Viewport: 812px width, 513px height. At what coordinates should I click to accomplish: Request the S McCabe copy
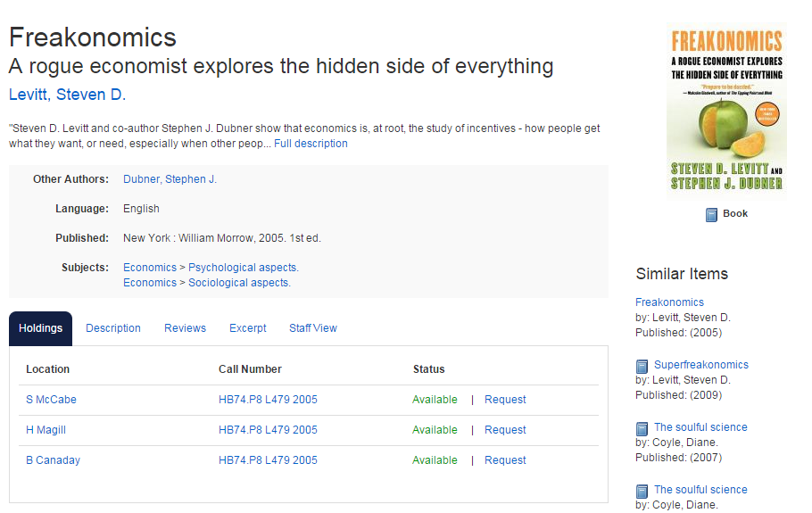pyautogui.click(x=505, y=400)
